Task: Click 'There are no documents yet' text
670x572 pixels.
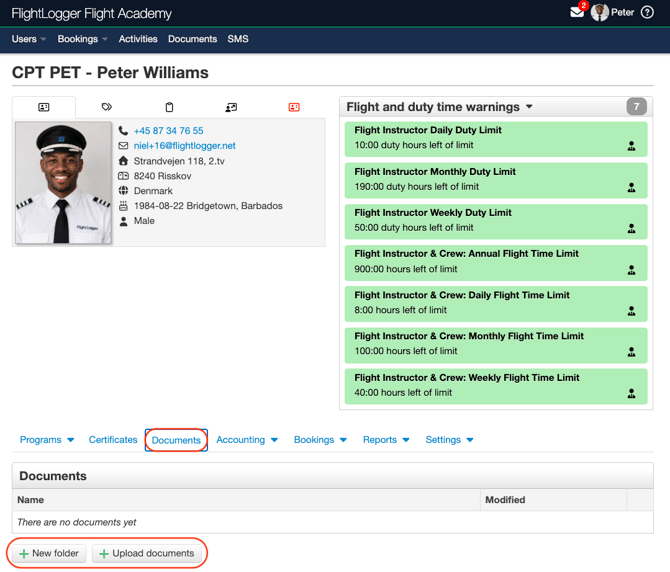Action: pos(76,522)
